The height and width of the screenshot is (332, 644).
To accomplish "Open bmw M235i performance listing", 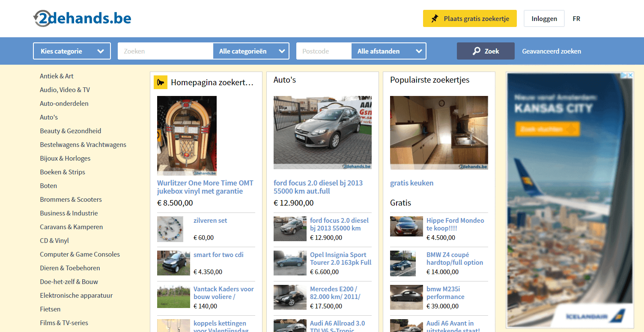I will (x=445, y=293).
